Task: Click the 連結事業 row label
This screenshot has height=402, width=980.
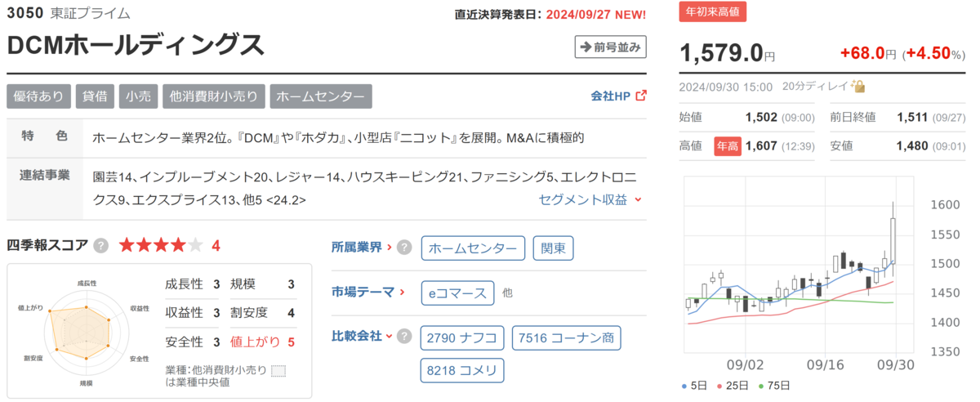Action: coord(44,176)
